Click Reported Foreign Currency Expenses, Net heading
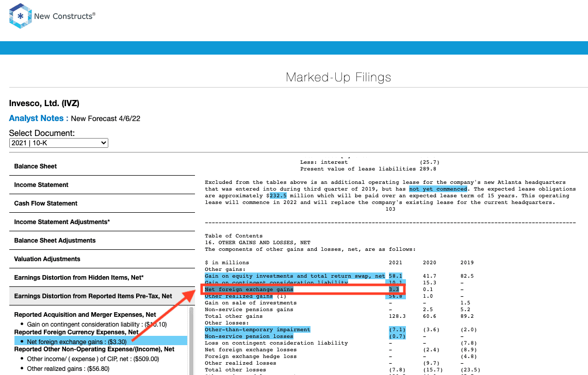588x375 pixels. point(76,332)
